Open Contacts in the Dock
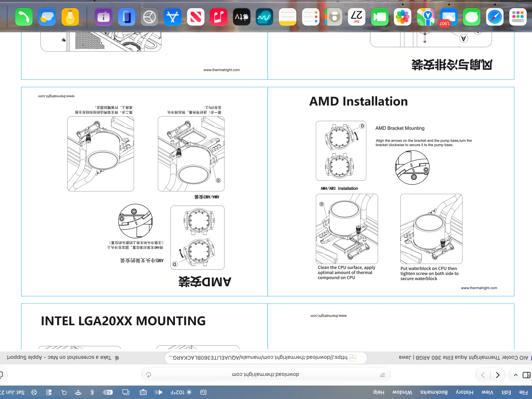Image resolution: width=532 pixels, height=399 pixels. click(334, 17)
